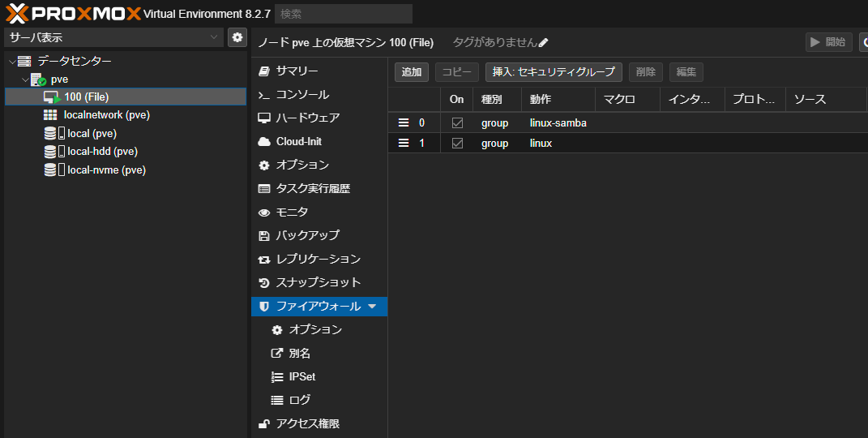Click the レプリケーション retweet icon
The image size is (868, 438).
coord(264,259)
